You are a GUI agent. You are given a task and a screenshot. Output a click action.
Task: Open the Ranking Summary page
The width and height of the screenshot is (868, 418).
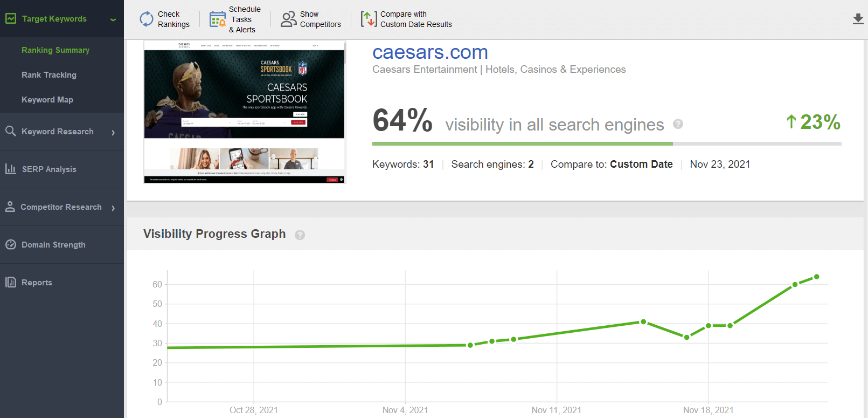(55, 50)
